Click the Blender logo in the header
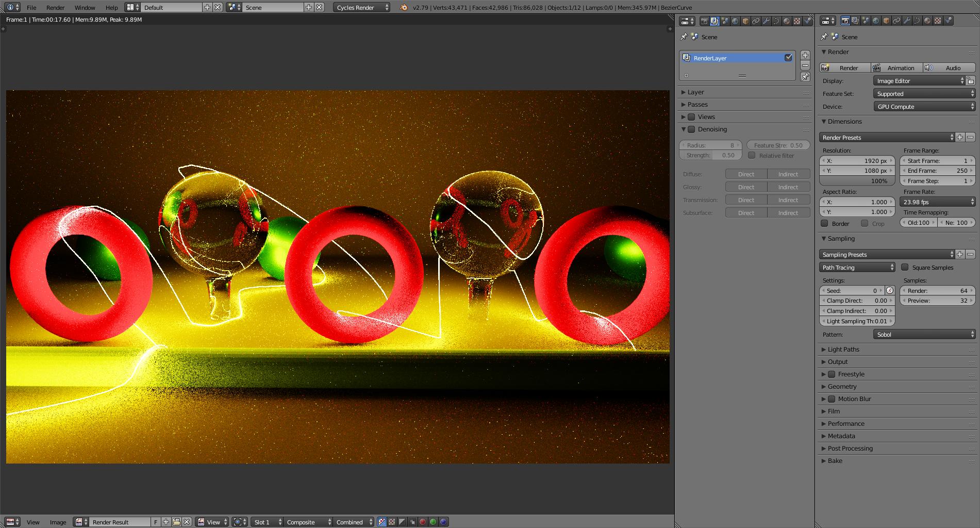980x528 pixels. click(x=404, y=7)
